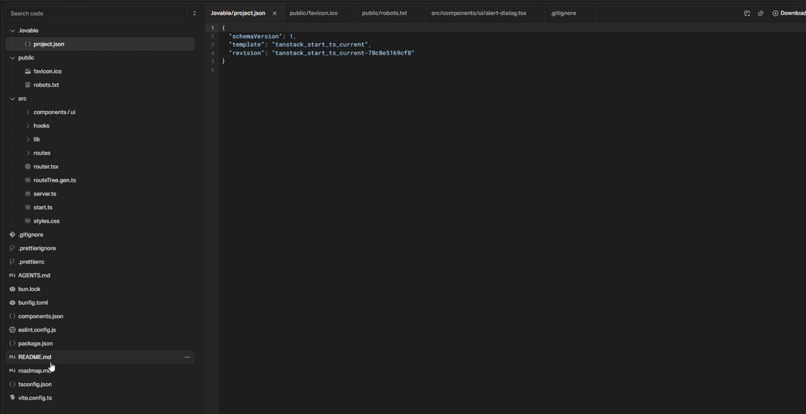806x414 pixels.
Task: Click the icon beside server.ts
Action: coord(28,194)
